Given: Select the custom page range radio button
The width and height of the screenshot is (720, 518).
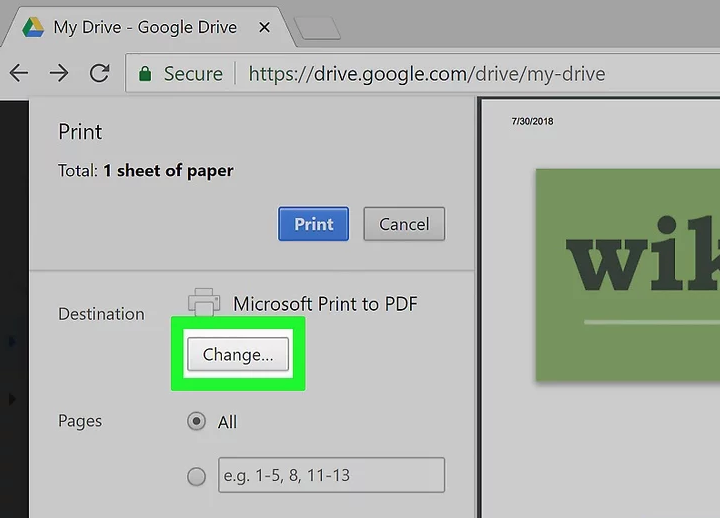Looking at the screenshot, I should 196,476.
